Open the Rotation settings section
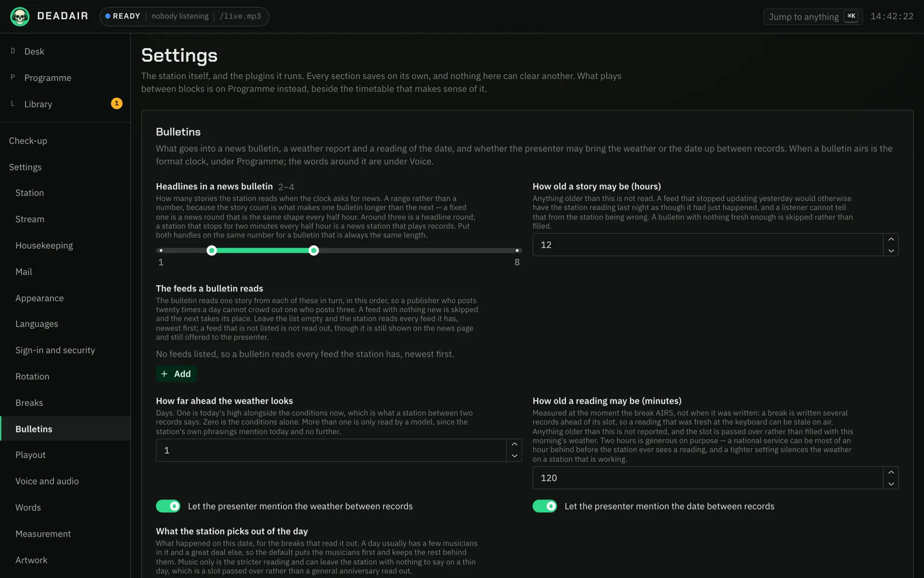The image size is (924, 578). (x=65, y=377)
